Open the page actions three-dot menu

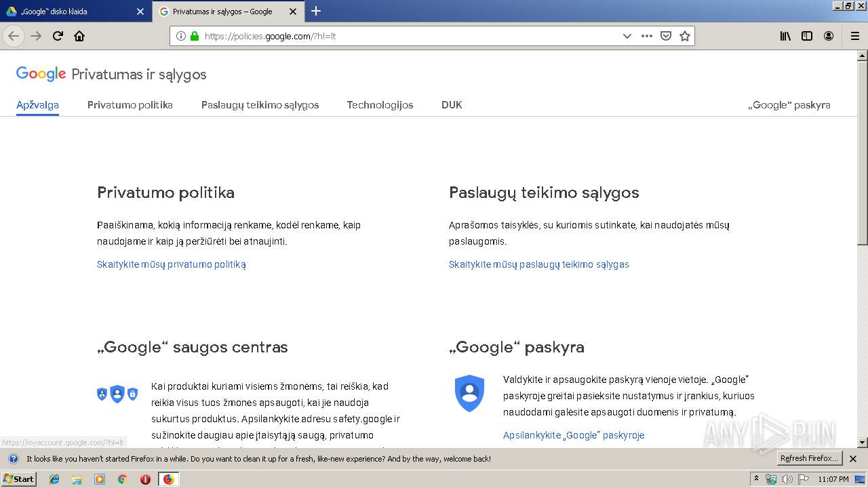pos(647,36)
